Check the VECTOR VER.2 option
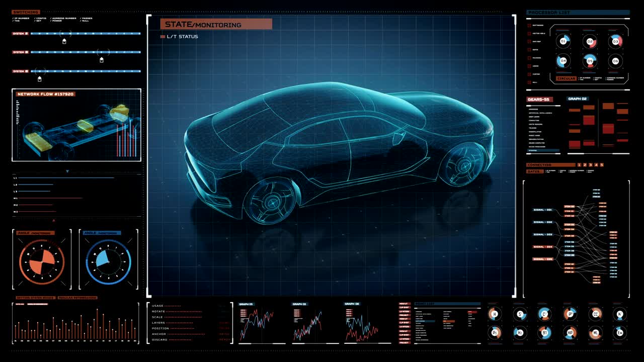 pos(528,33)
